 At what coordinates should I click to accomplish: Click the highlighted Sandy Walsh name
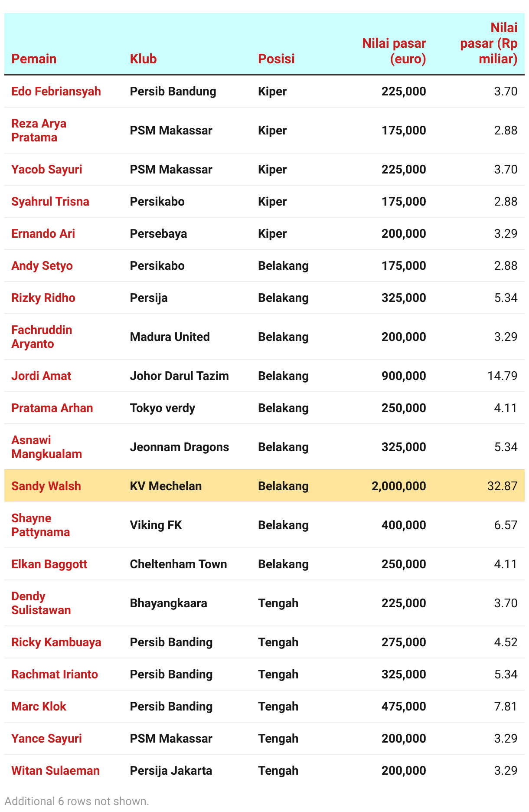46,486
